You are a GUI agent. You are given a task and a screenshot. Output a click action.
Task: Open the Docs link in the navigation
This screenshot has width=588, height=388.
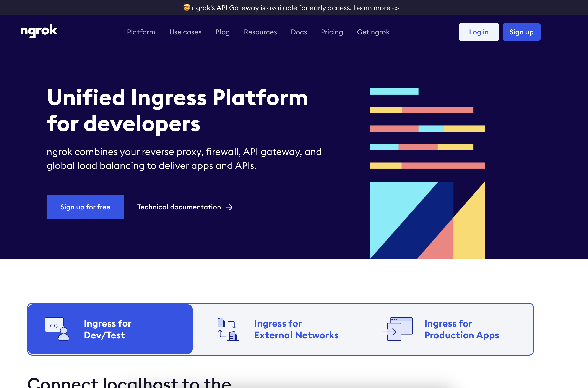(x=299, y=32)
